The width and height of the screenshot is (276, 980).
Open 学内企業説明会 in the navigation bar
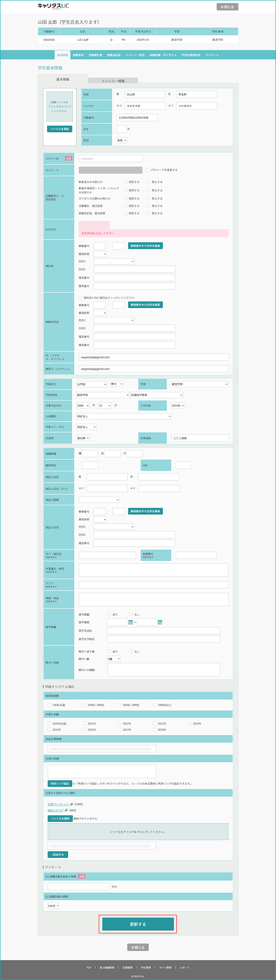191,55
